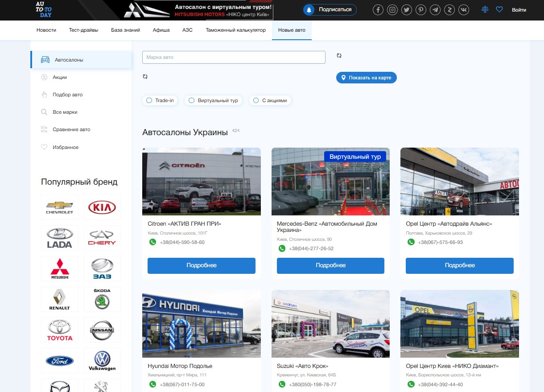Click the Войти login link
The image size is (544, 392).
[x=519, y=10]
